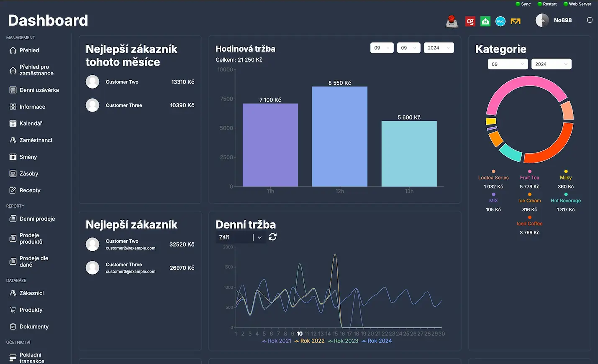Viewport: 598px width, 364px height.
Task: Open the 2024 year dropdown in Hodinová tržba
Action: [x=439, y=48]
